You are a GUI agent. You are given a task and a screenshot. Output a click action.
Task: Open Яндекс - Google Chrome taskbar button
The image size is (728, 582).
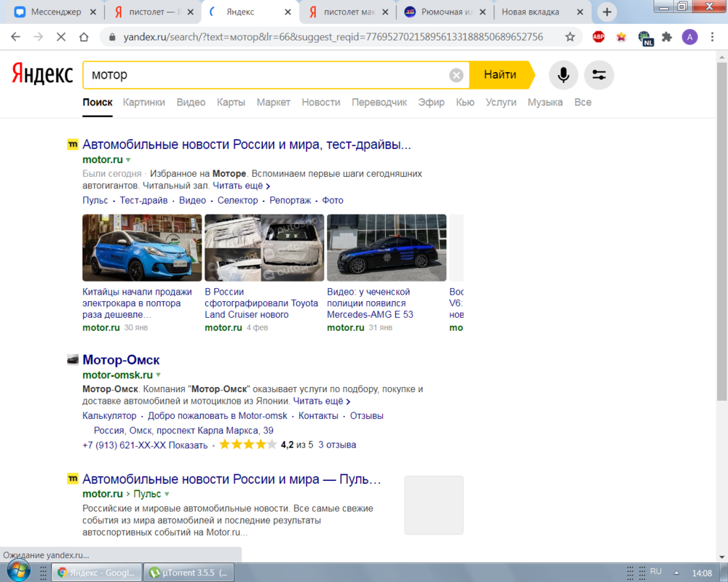pos(95,573)
